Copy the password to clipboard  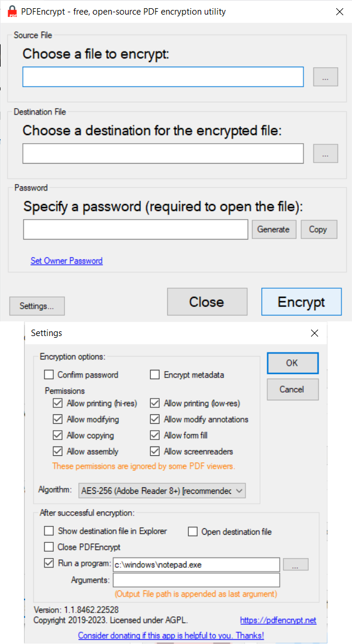click(319, 229)
